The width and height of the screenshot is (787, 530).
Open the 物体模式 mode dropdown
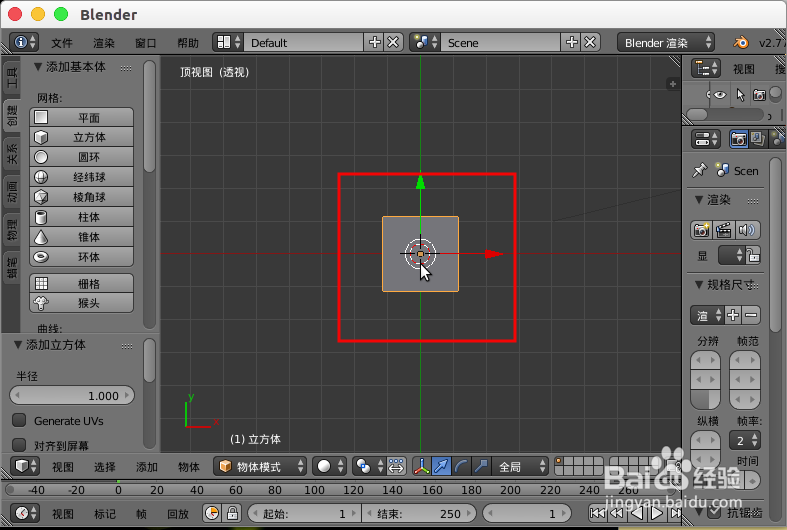260,466
